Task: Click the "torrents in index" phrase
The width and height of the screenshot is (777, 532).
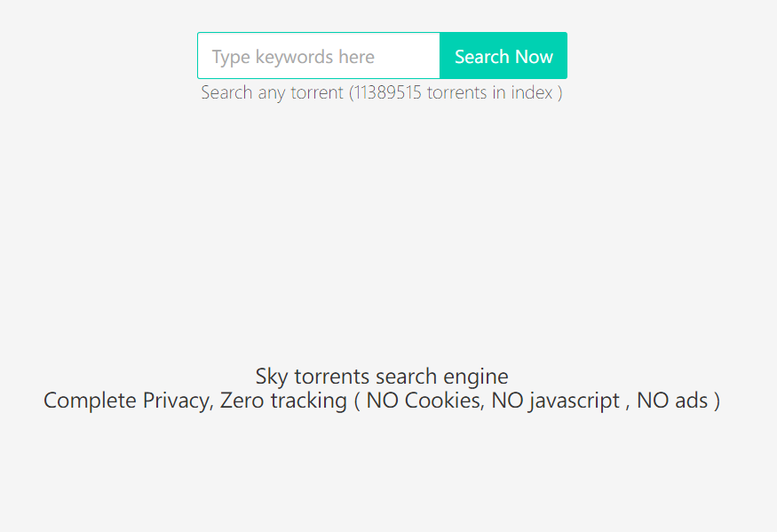Action: click(x=490, y=92)
